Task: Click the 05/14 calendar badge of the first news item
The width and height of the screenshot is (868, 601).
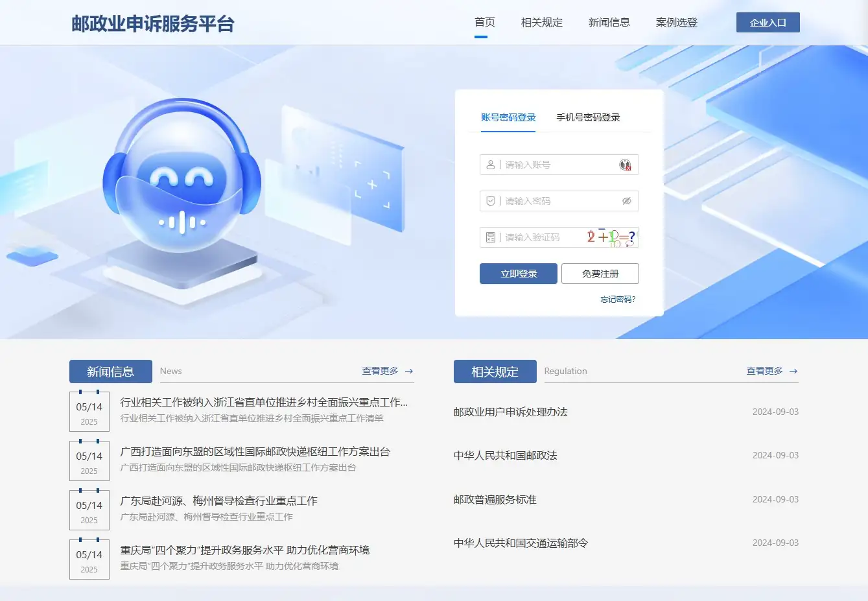Action: tap(89, 410)
